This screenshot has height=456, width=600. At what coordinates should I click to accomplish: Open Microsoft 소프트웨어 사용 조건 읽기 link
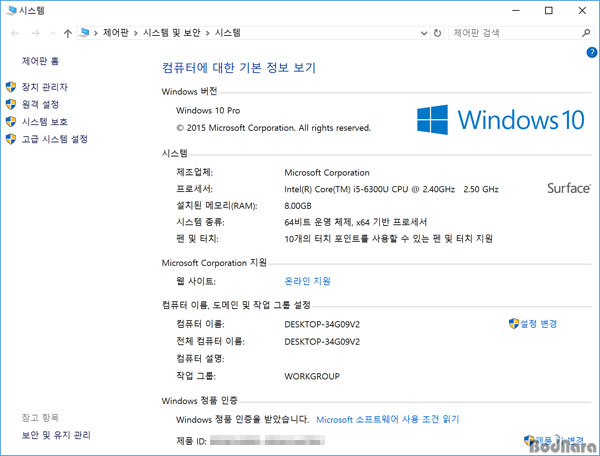[x=388, y=419]
